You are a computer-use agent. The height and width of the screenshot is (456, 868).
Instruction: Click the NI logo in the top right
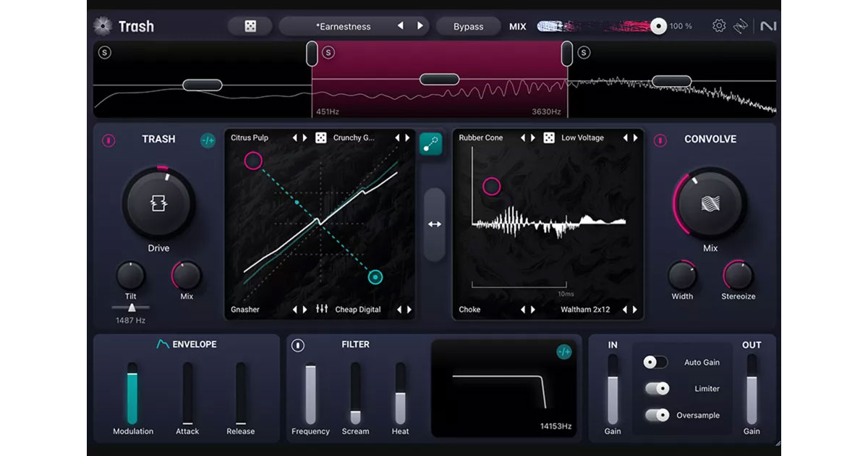[769, 26]
